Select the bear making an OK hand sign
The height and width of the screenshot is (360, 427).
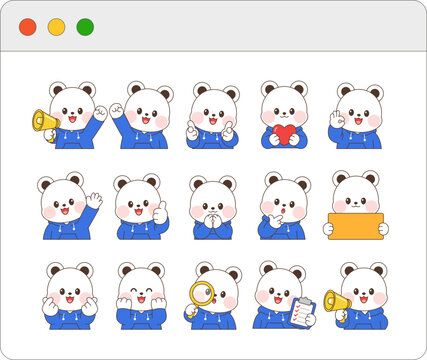click(356, 116)
